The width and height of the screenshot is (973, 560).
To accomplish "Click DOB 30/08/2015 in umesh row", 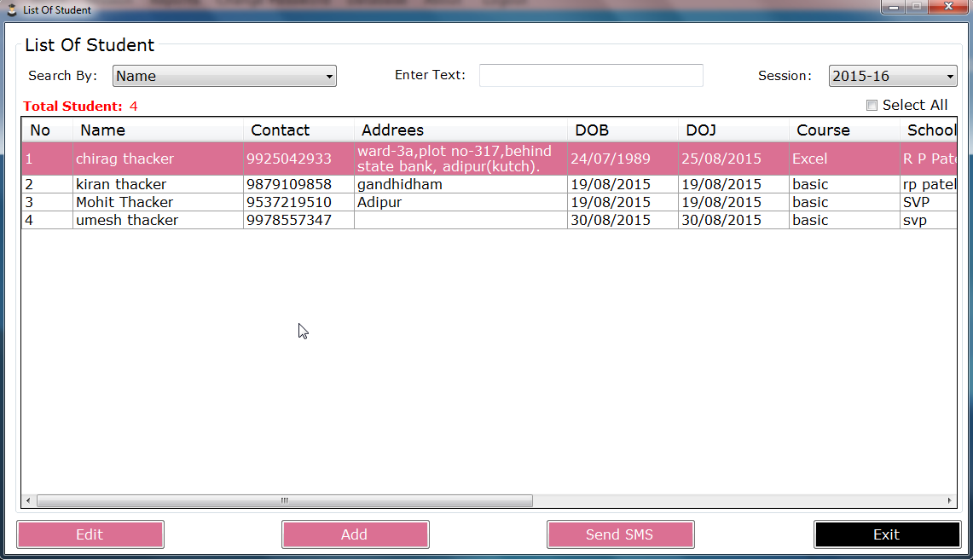I will pyautogui.click(x=623, y=221).
